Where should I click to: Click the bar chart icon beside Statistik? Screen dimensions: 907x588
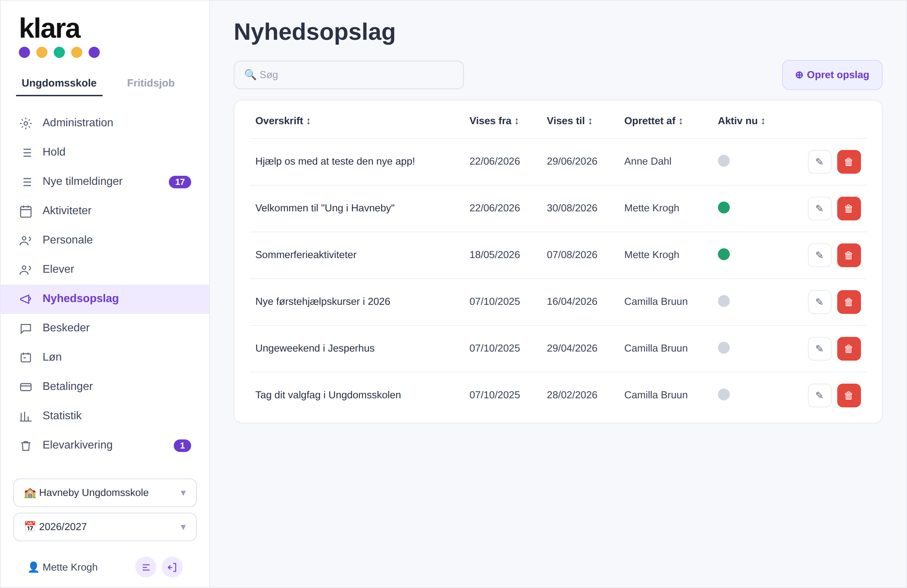pyautogui.click(x=25, y=416)
